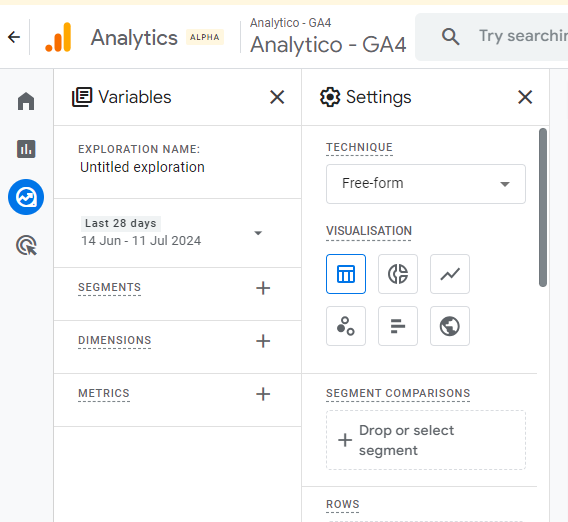Add a new metric with plus
Image resolution: width=568 pixels, height=522 pixels.
263,394
